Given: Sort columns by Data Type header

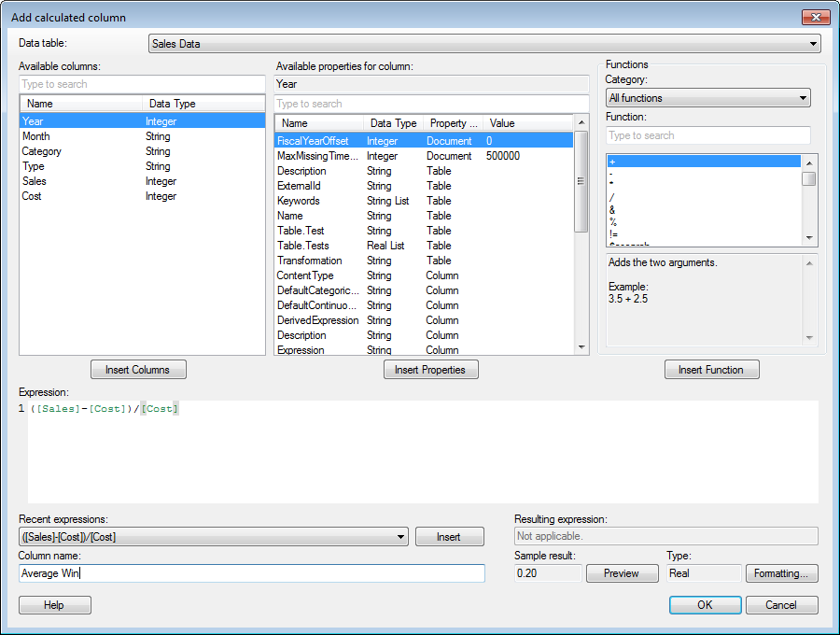Looking at the screenshot, I should [173, 104].
